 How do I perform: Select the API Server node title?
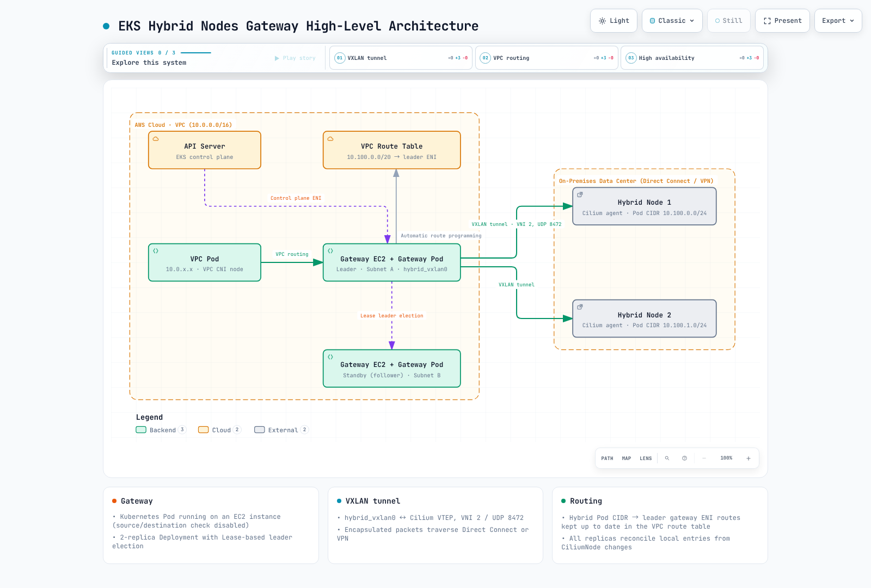point(205,146)
